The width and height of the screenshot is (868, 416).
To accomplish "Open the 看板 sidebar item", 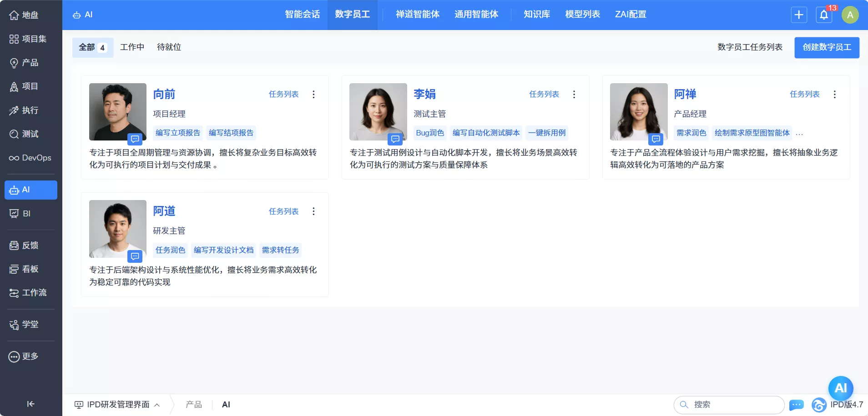I will coord(28,269).
